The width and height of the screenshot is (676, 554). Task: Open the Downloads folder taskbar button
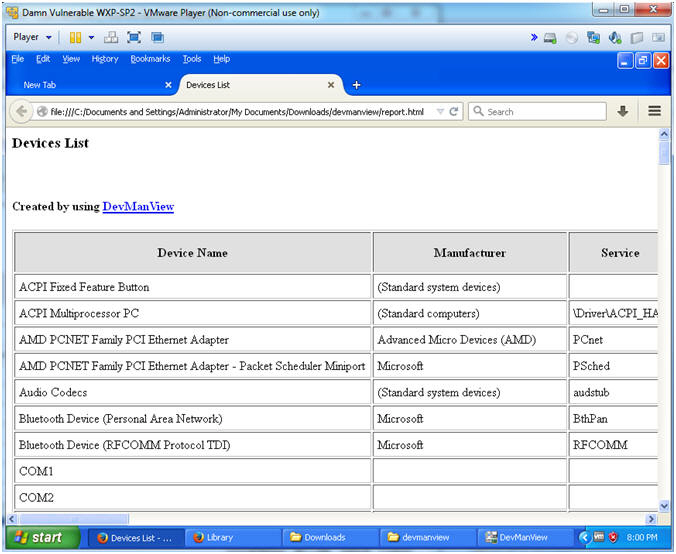tap(330, 538)
